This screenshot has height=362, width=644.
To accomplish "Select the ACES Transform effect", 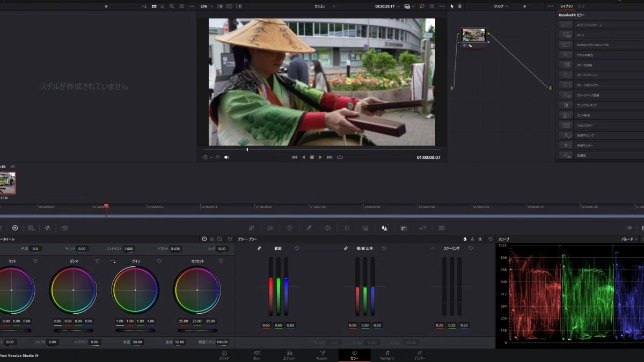I will click(x=600, y=25).
